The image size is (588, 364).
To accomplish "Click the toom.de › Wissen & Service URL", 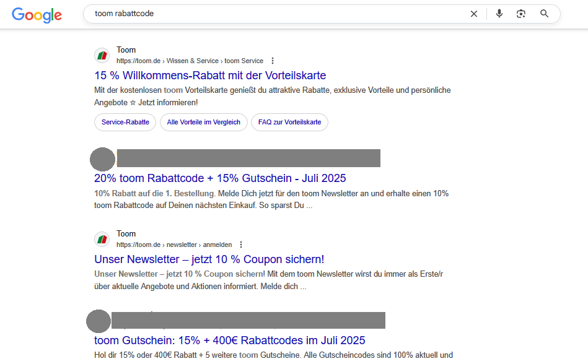I will pos(189,61).
